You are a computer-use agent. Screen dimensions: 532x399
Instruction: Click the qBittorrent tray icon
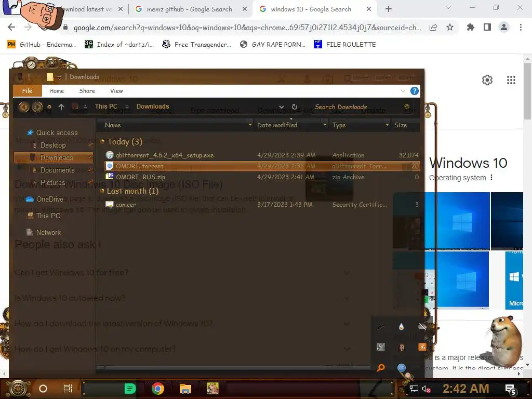pyautogui.click(x=402, y=368)
